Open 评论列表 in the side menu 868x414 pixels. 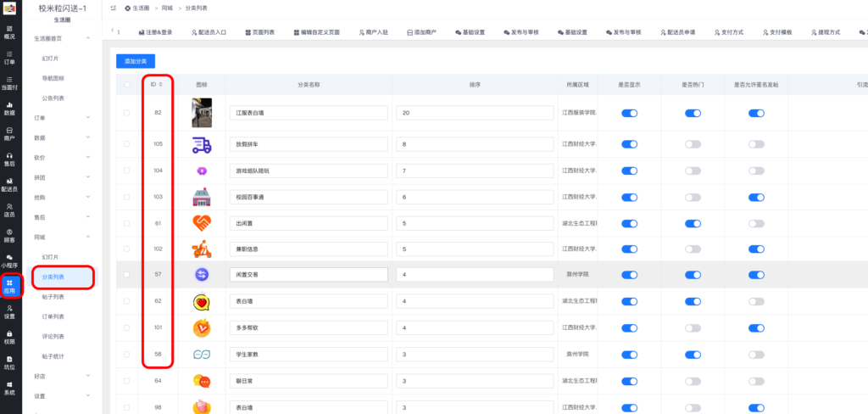click(53, 337)
